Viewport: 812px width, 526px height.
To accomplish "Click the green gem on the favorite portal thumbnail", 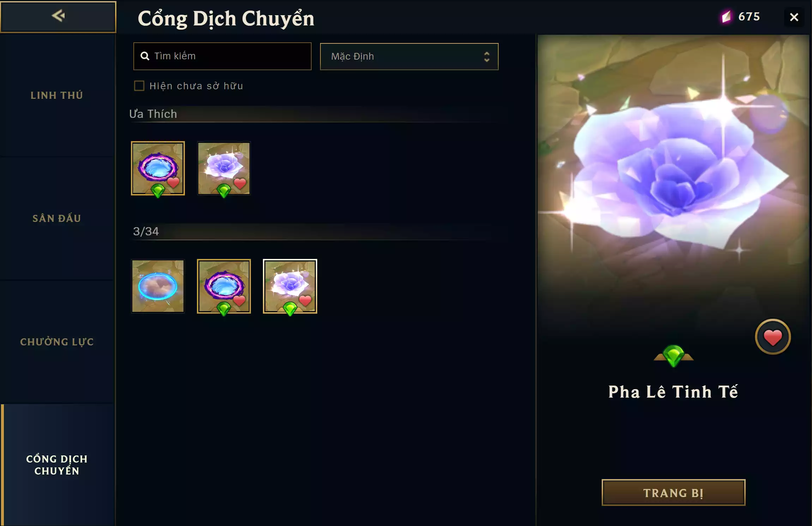I will coord(158,191).
